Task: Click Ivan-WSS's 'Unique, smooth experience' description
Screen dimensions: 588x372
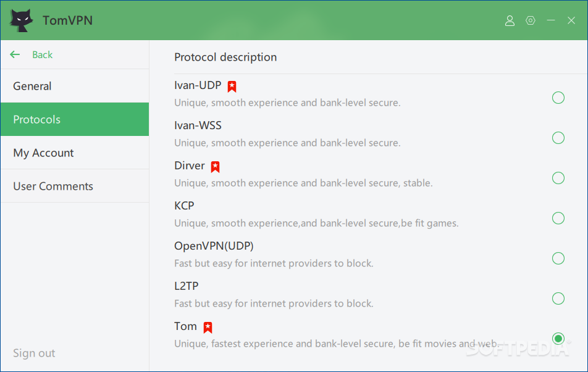Action: point(287,143)
